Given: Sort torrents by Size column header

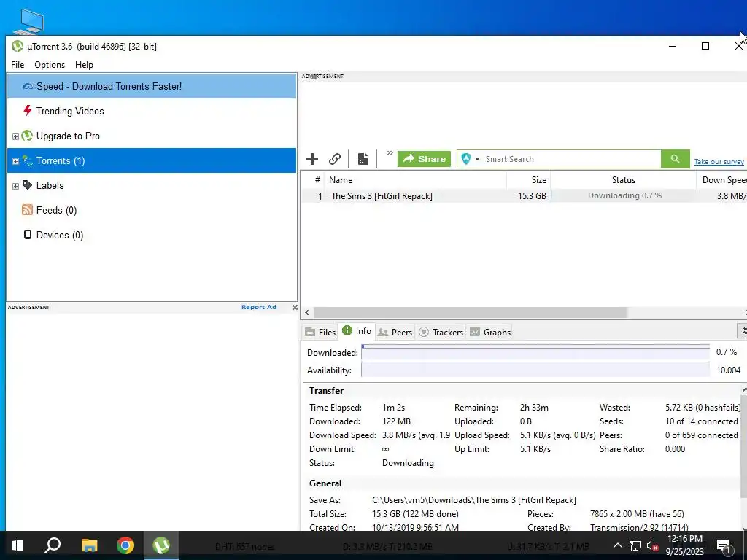Looking at the screenshot, I should tap(528, 180).
